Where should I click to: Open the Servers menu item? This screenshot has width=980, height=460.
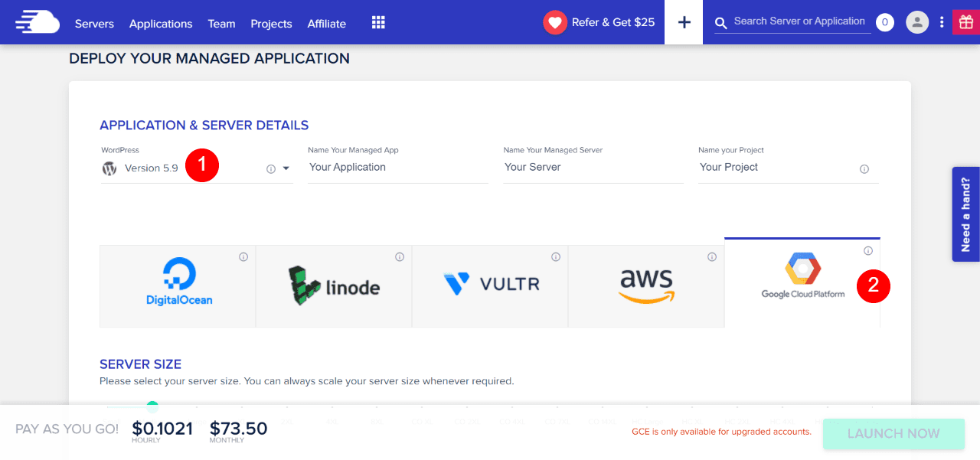tap(94, 24)
